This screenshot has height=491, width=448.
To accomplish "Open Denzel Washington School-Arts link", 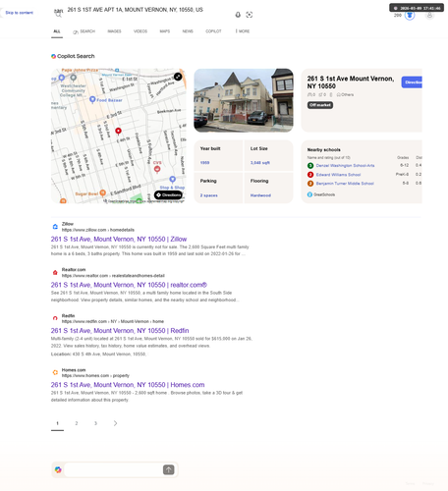I will click(345, 166).
